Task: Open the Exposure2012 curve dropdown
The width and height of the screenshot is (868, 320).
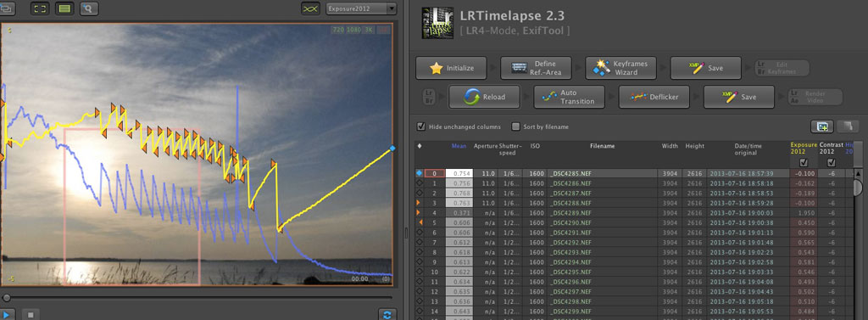Action: [x=361, y=8]
